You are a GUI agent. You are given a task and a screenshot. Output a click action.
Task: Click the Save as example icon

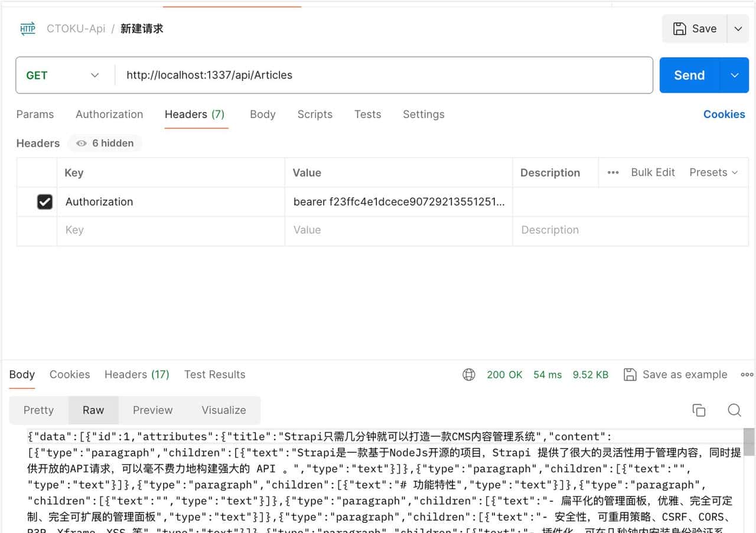point(631,374)
